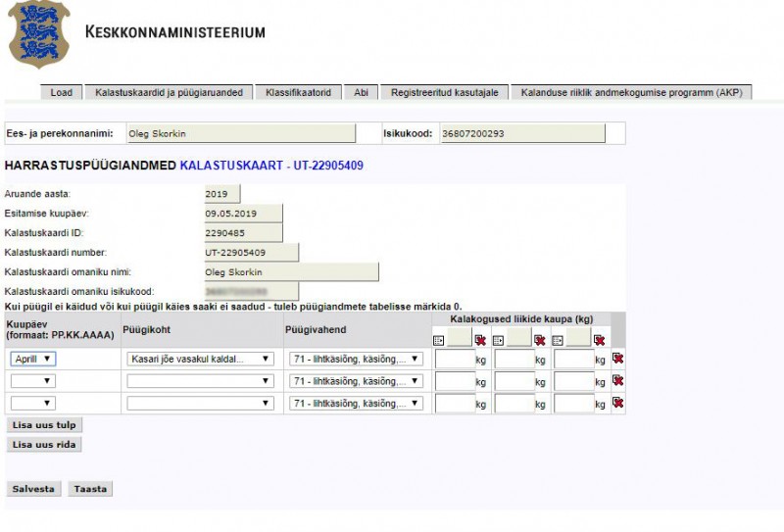The image size is (784, 532).
Task: Open Püügivahend dropdown in the Aprill row
Action: coord(356,359)
